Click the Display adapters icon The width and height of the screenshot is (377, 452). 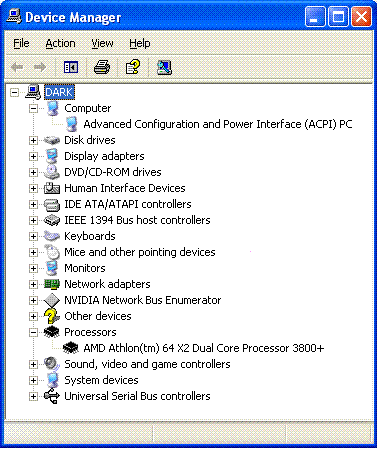52,156
